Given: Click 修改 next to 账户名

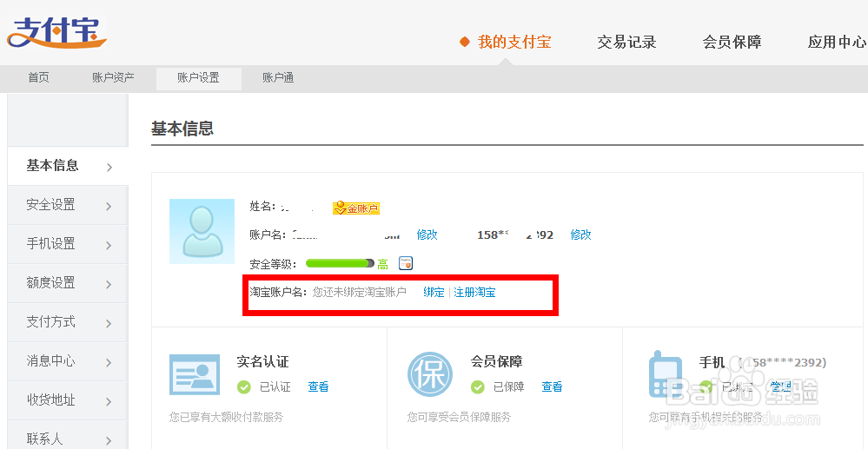Looking at the screenshot, I should tap(427, 234).
